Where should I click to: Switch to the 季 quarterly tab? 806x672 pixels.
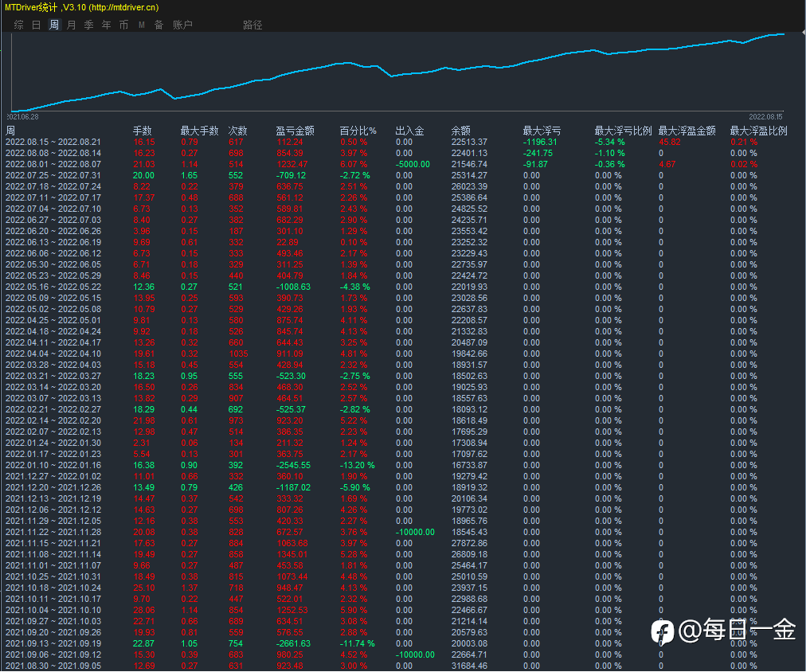[89, 25]
